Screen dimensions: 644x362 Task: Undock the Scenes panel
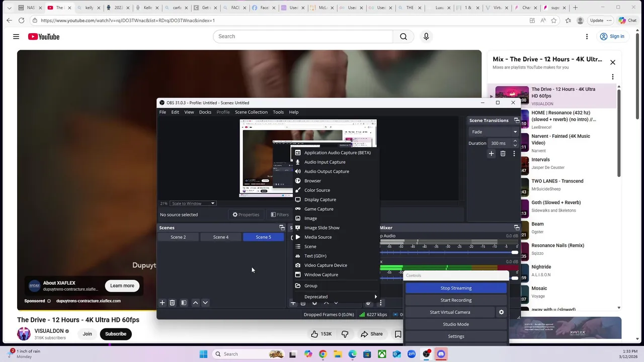point(282,228)
